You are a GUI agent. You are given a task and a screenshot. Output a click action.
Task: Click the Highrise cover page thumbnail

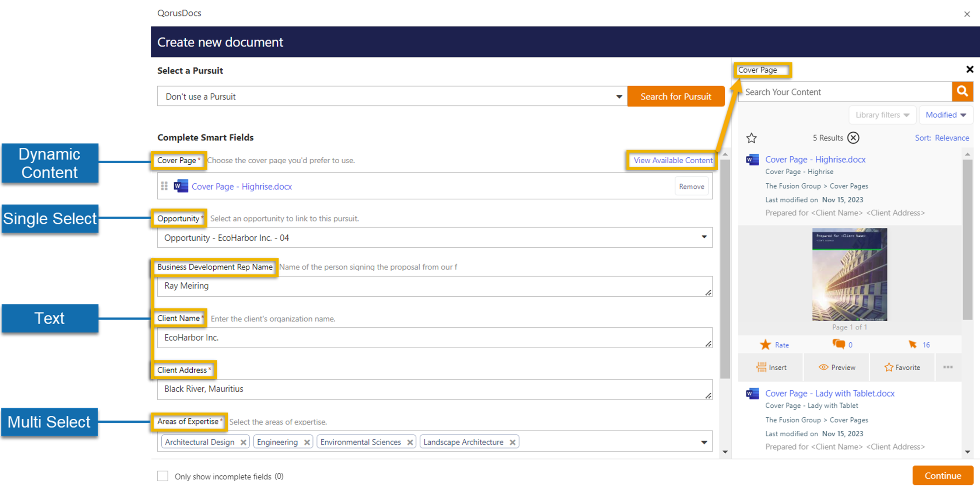[849, 275]
